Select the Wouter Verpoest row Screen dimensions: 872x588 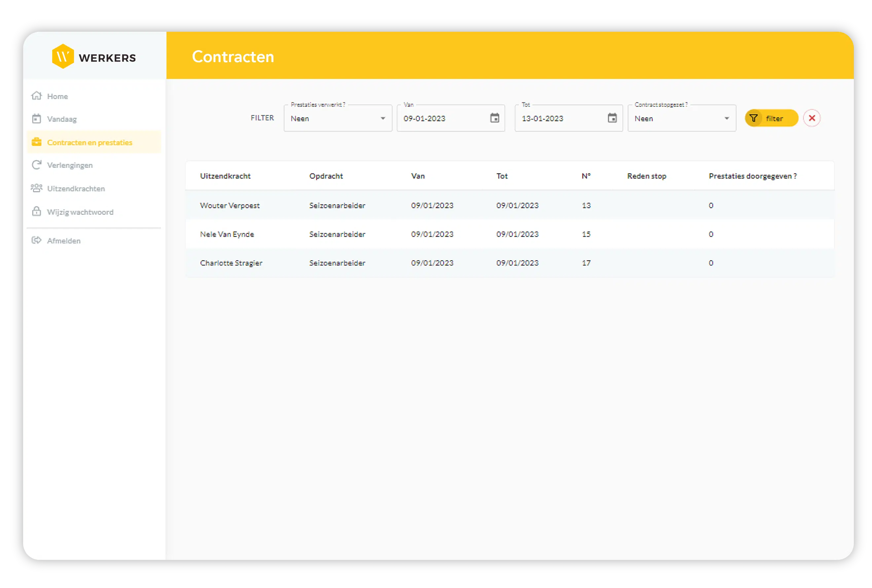pyautogui.click(x=509, y=205)
